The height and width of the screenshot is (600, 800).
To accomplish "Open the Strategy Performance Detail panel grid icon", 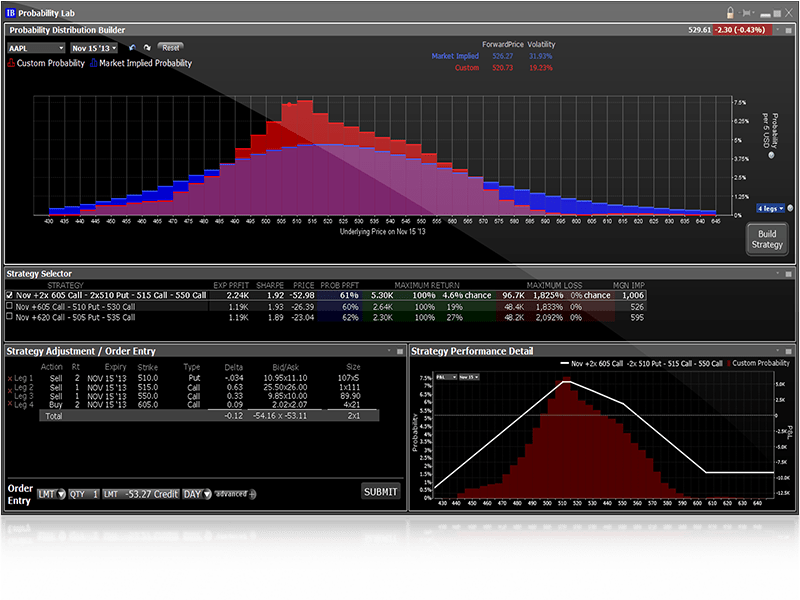I will [x=789, y=351].
